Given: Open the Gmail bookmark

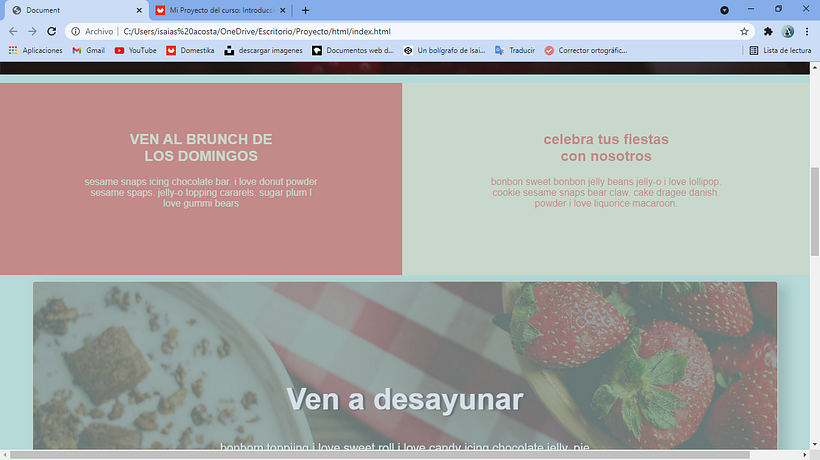Looking at the screenshot, I should (x=88, y=50).
